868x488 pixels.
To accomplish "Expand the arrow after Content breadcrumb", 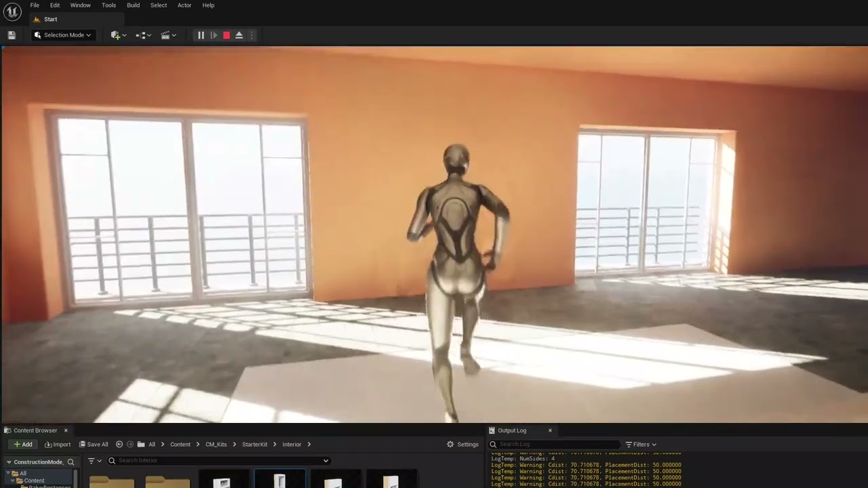I will pyautogui.click(x=198, y=445).
